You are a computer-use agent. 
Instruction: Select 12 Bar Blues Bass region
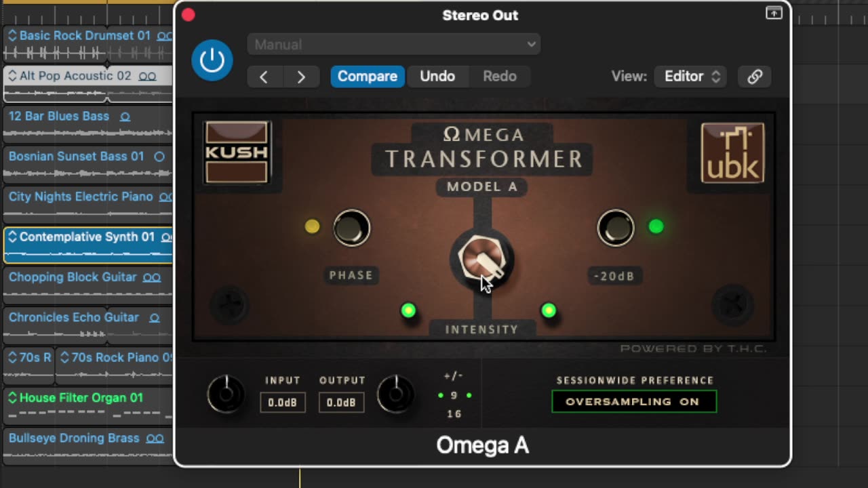88,124
